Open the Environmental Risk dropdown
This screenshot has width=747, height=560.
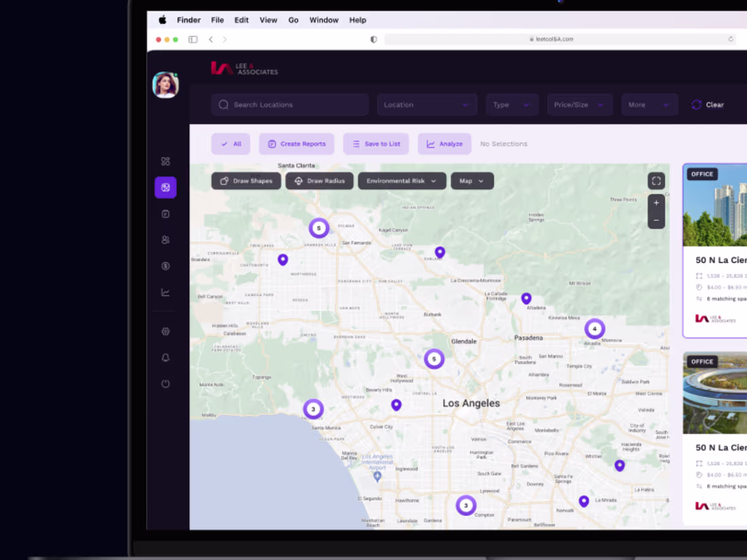[401, 181]
